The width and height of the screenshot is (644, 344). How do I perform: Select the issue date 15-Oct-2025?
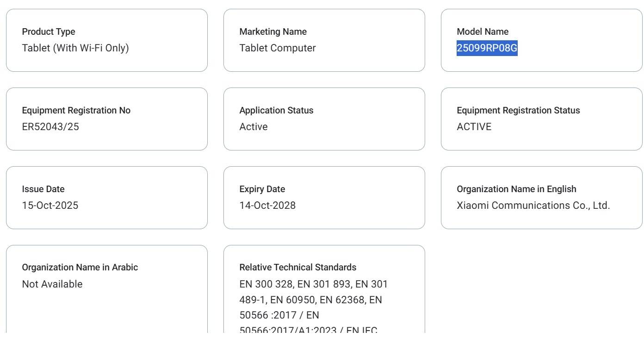tap(50, 206)
